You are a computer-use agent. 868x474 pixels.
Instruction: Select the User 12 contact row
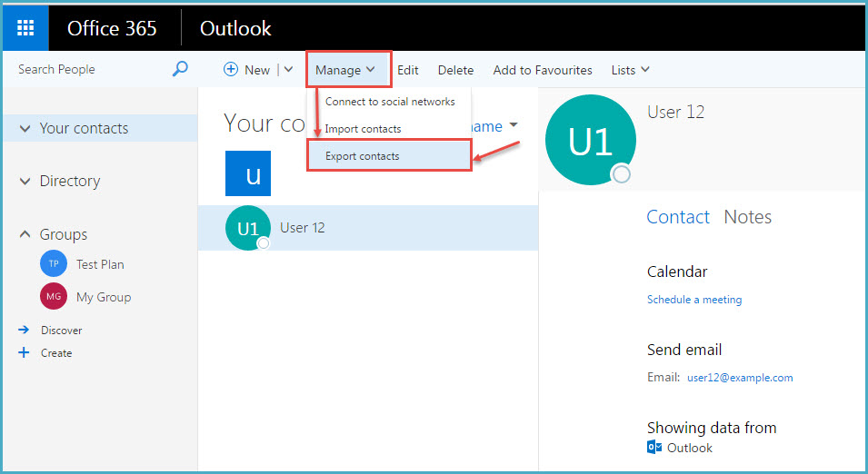click(368, 228)
